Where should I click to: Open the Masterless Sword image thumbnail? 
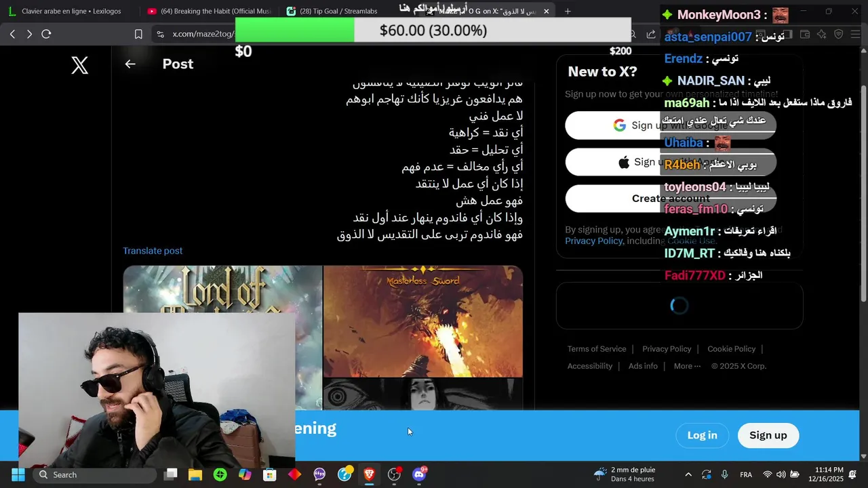(423, 321)
